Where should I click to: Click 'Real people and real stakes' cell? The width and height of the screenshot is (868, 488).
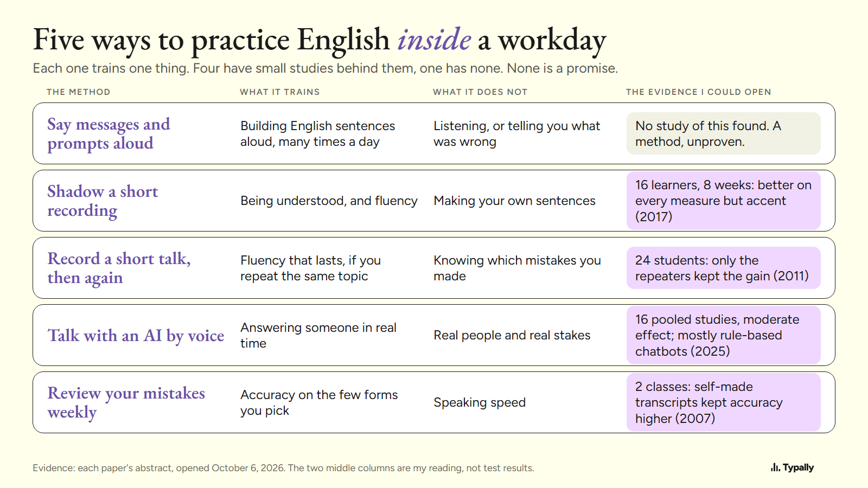(512, 336)
